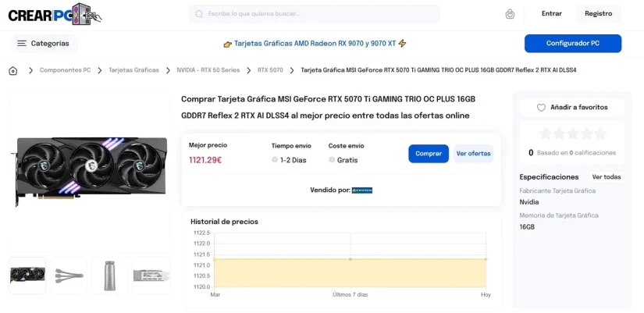Go to home via breadcrumb house icon
The height and width of the screenshot is (313, 644).
click(13, 71)
